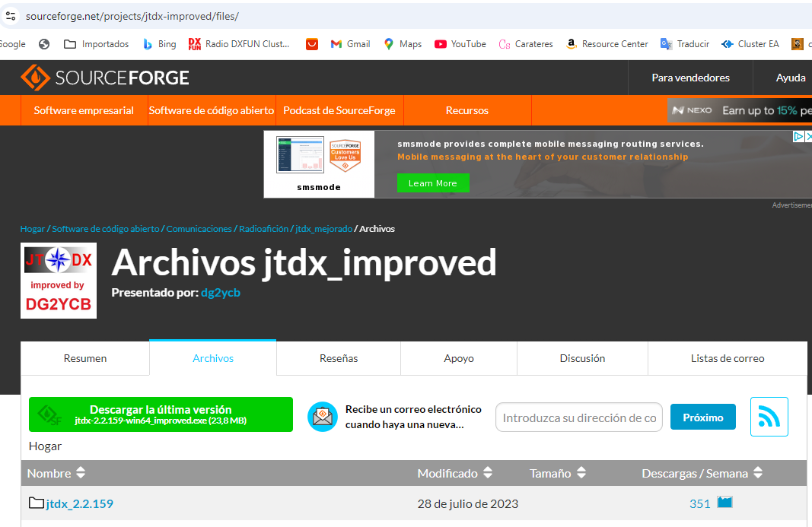Open the Software de código abierto menu
Image resolution: width=812 pixels, height=527 pixels.
coord(212,110)
